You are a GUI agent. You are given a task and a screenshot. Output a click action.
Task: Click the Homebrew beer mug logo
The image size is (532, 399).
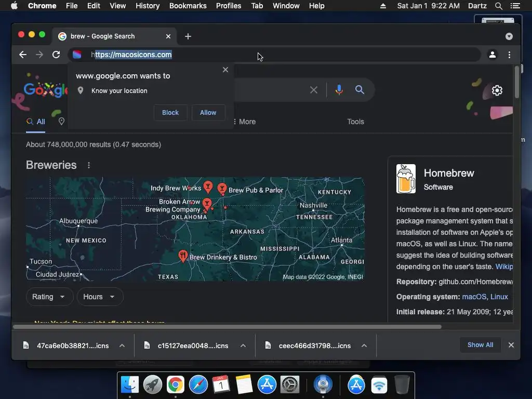pyautogui.click(x=406, y=179)
